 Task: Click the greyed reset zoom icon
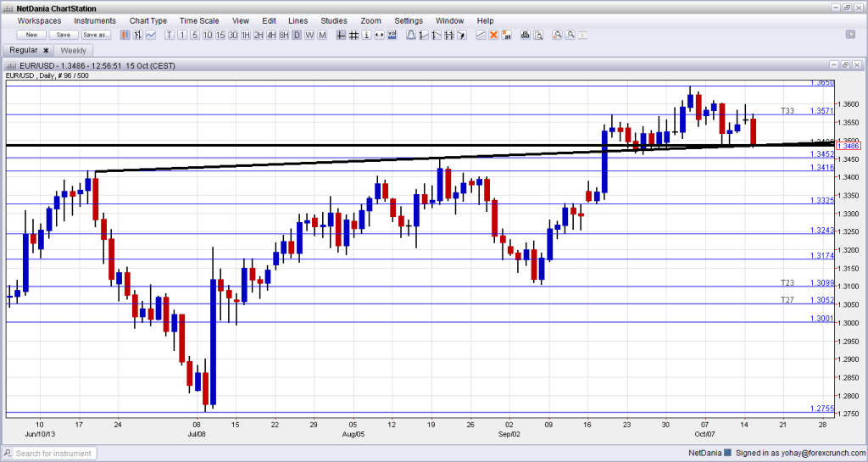pos(582,35)
